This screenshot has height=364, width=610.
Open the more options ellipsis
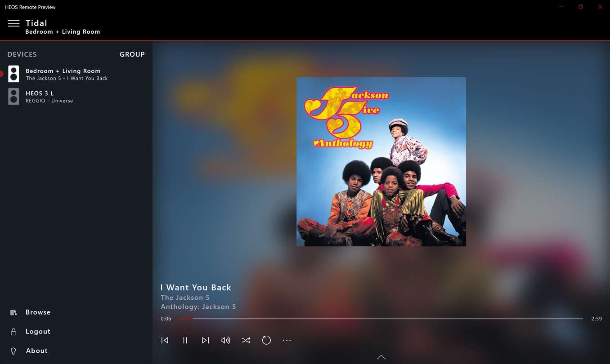click(x=287, y=340)
